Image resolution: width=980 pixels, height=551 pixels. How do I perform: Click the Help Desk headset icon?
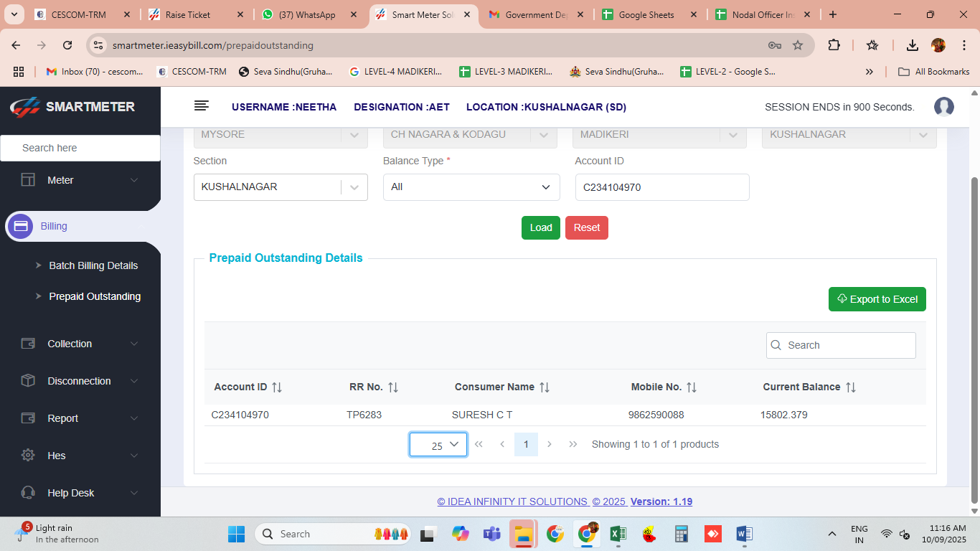28,493
